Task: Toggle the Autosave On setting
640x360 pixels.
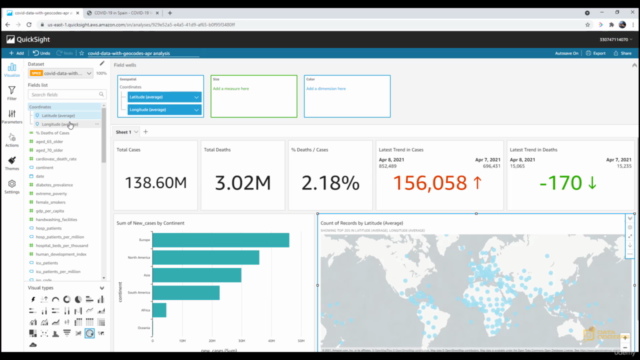Action: coord(567,53)
